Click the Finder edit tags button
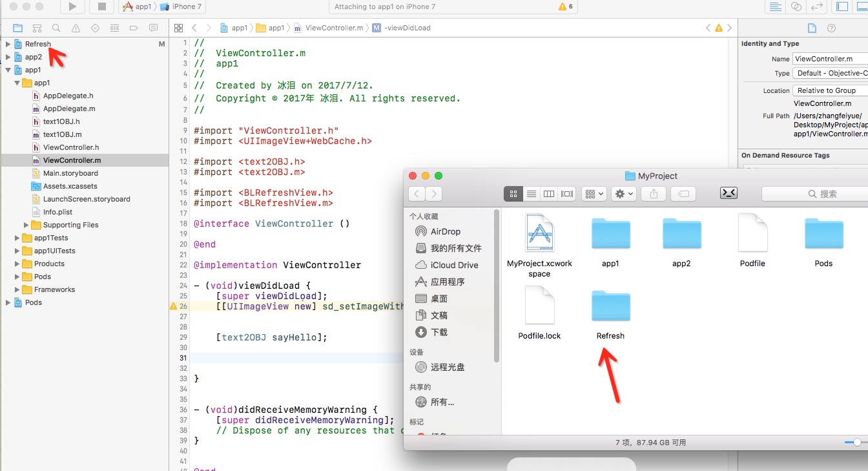 point(683,194)
